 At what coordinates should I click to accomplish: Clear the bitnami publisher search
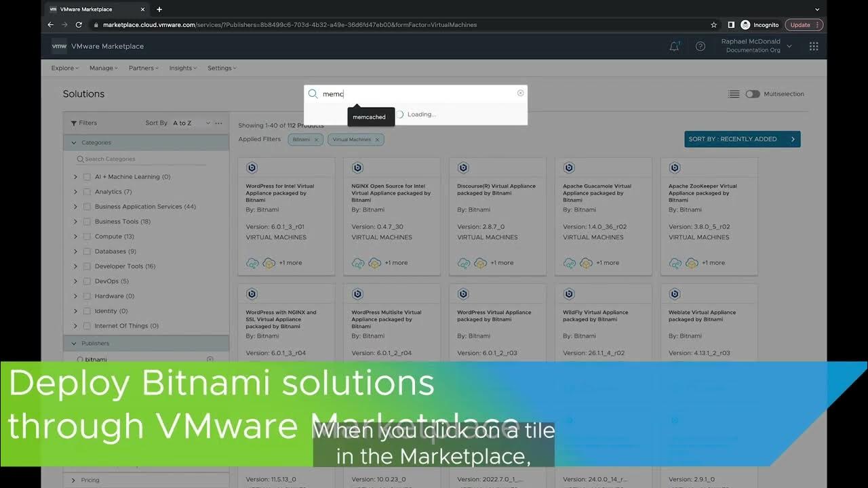click(x=210, y=359)
